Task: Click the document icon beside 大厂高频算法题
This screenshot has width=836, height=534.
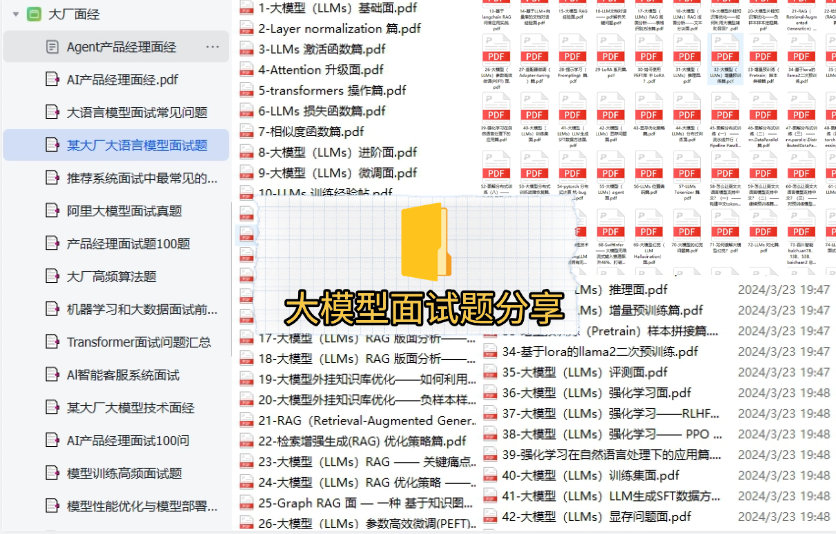Action: pos(52,276)
